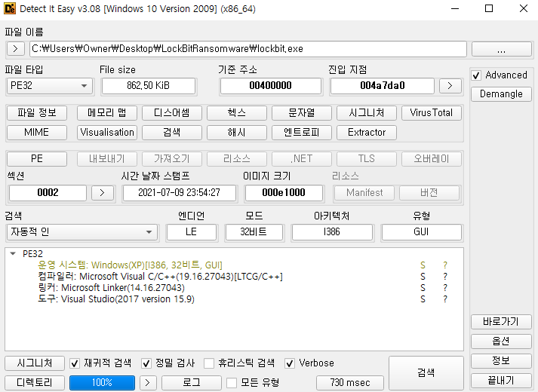Click mode field 32비트

(x=254, y=232)
